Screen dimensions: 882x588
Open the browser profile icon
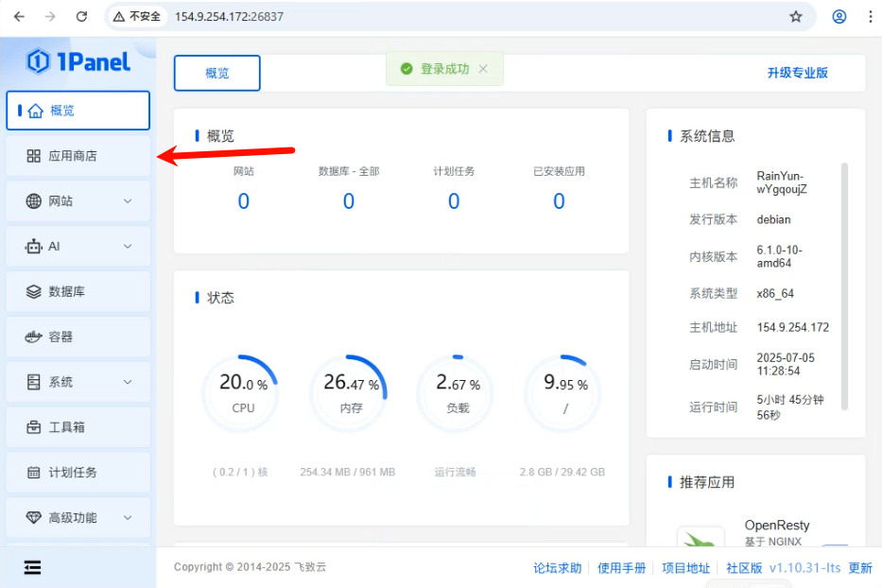pos(839,16)
